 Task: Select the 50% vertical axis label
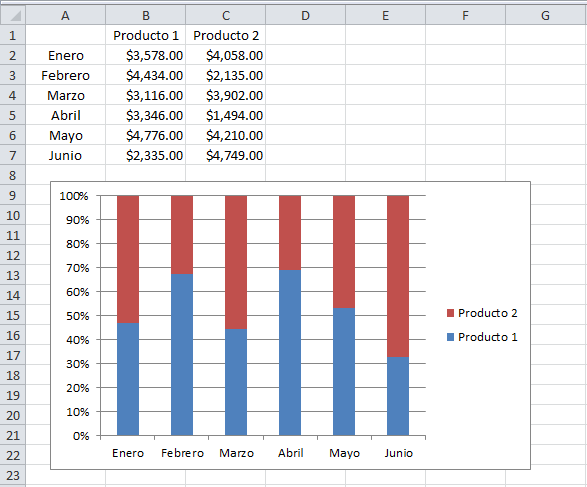[77, 316]
